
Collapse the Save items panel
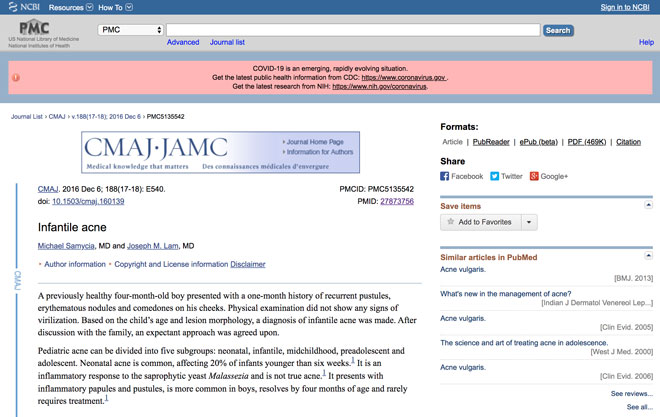649,205
